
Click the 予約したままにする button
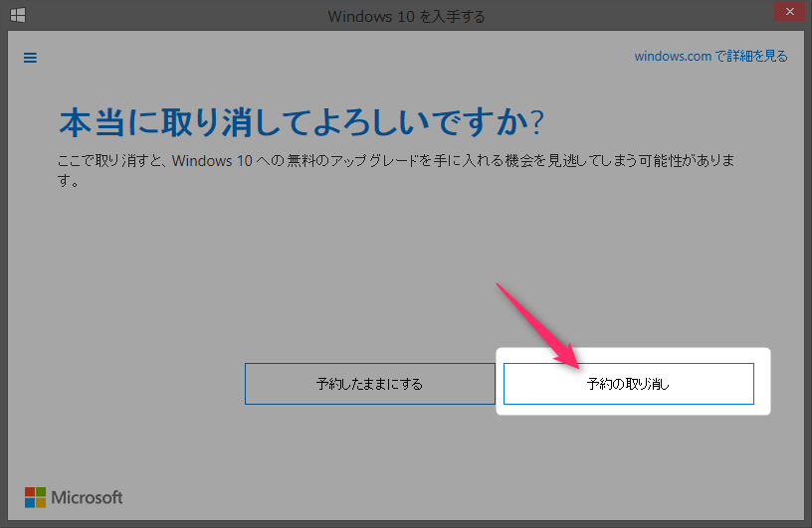370,384
